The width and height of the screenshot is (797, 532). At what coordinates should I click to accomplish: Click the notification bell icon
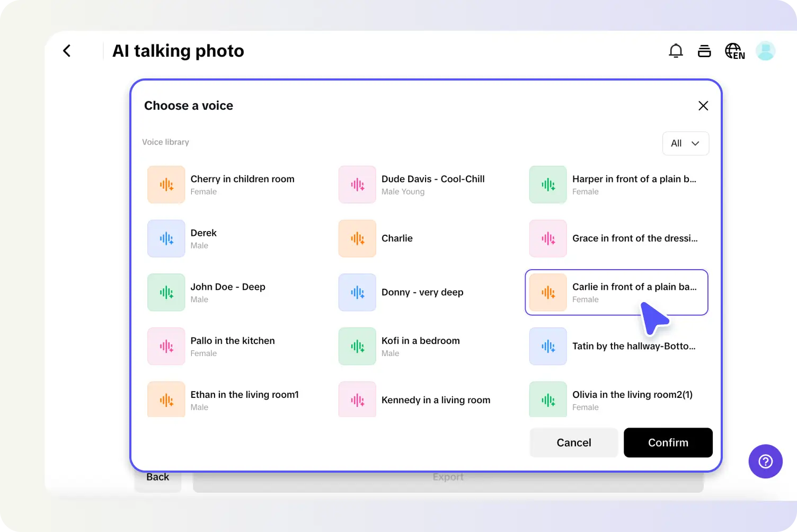pyautogui.click(x=676, y=50)
